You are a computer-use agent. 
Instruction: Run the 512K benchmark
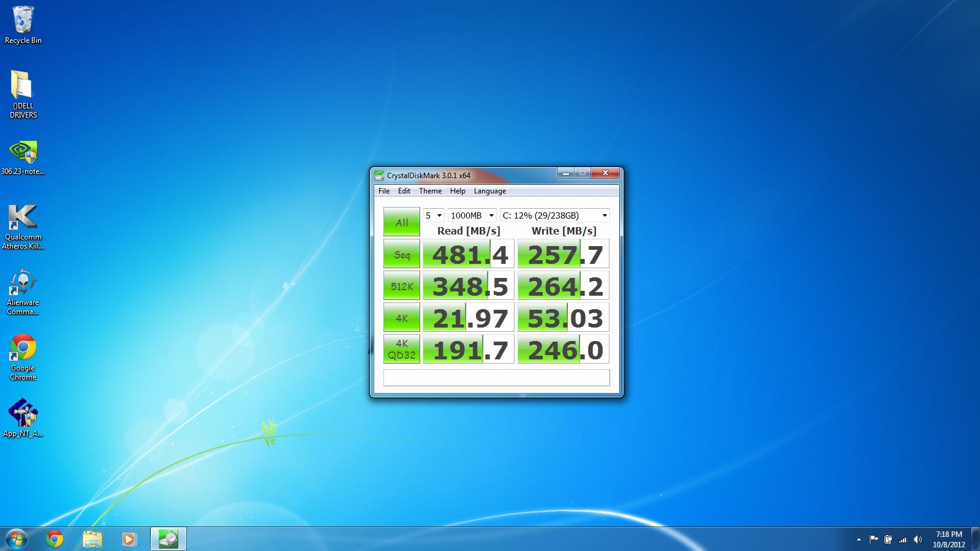(x=402, y=286)
